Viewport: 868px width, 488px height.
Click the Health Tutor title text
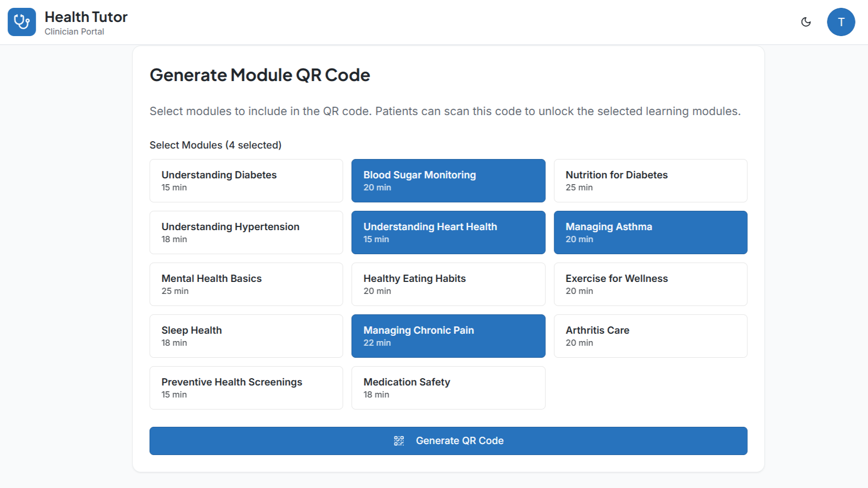point(86,17)
